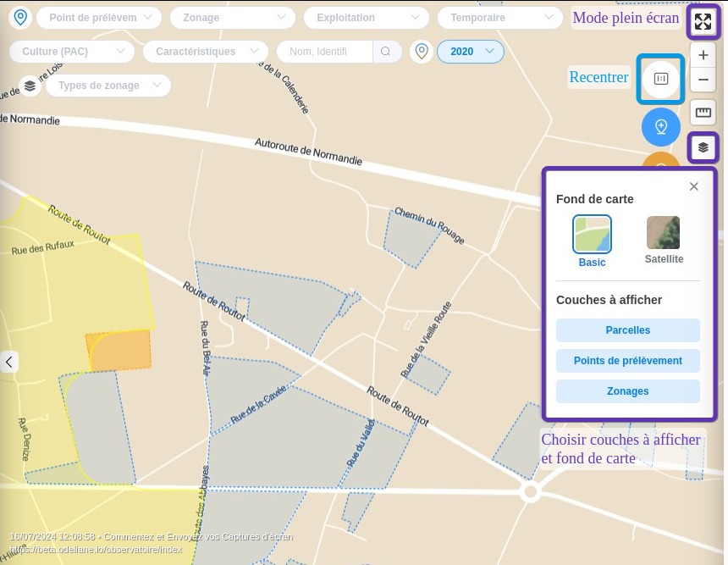Enter fullscreen mode with the expand icon
This screenshot has width=728, height=565.
[703, 22]
